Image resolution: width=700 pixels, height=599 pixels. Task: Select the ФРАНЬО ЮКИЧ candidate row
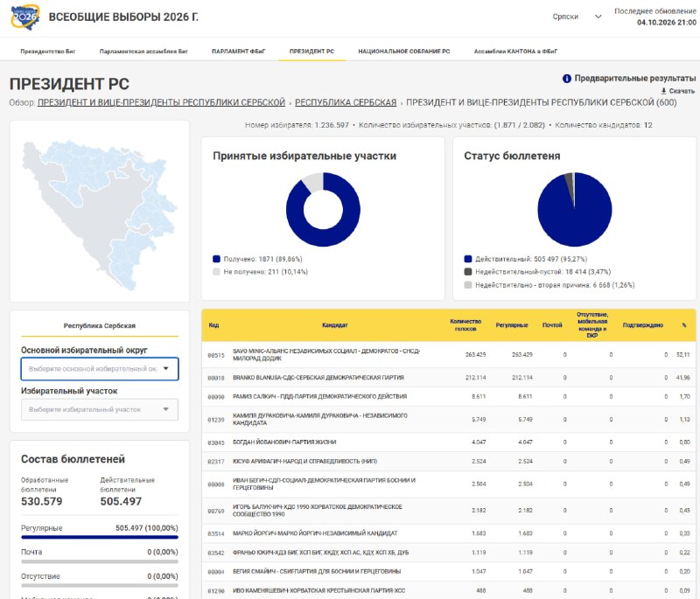pyautogui.click(x=449, y=553)
